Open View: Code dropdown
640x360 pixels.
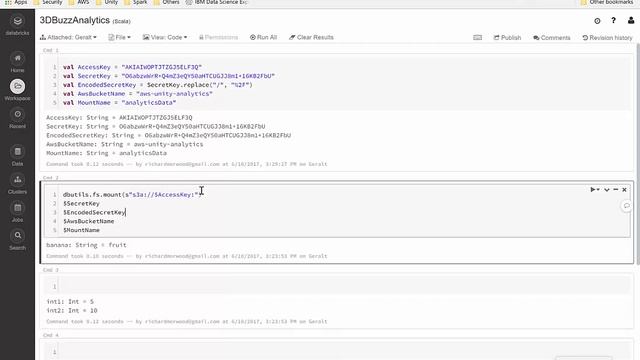click(164, 37)
